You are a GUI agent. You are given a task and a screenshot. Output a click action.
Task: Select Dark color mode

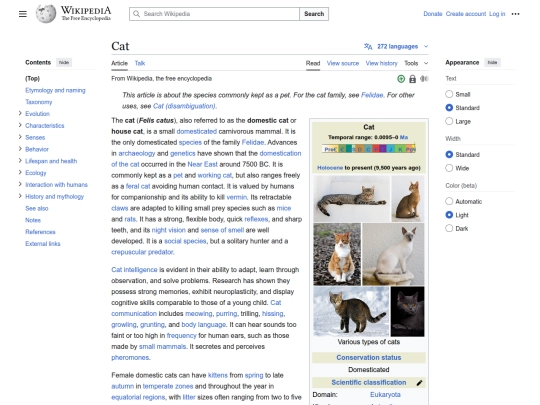point(449,228)
